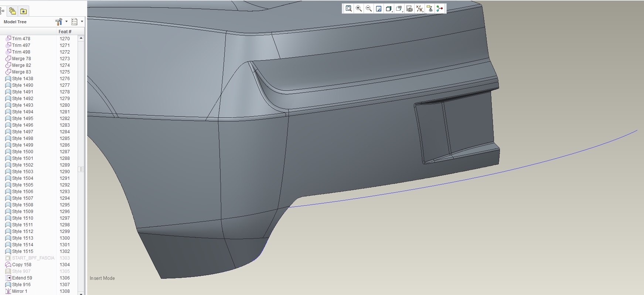
Task: Select the Merge 83 feature
Action: coord(21,72)
